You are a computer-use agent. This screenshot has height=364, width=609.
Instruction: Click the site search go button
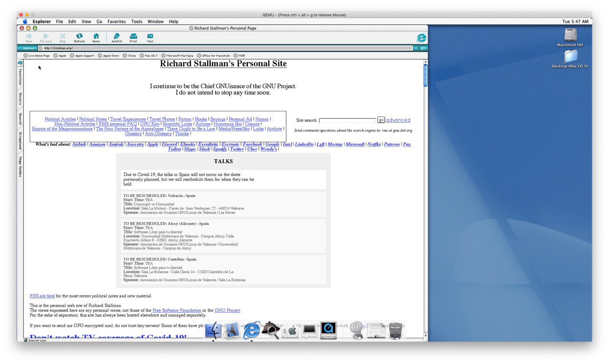coord(381,120)
